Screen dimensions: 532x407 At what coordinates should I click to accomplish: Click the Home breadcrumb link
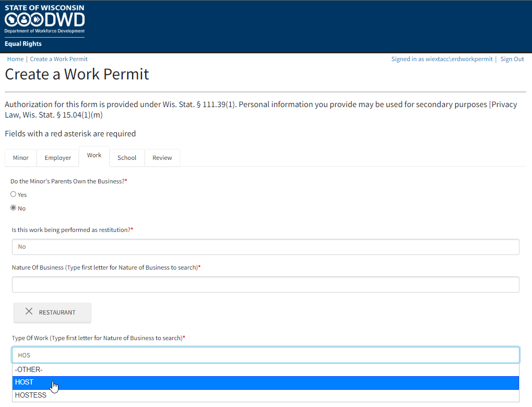click(15, 59)
